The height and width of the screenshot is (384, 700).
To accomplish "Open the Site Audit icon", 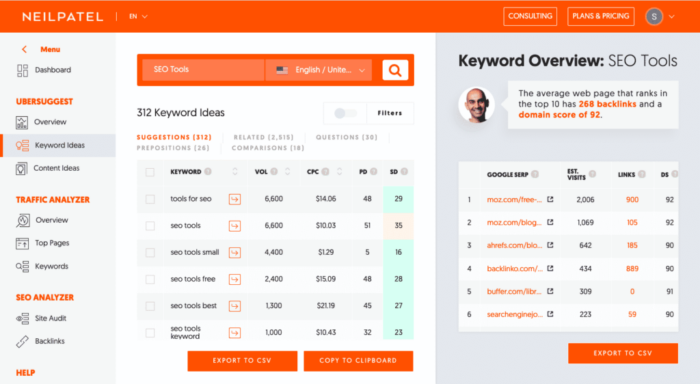I will point(22,318).
